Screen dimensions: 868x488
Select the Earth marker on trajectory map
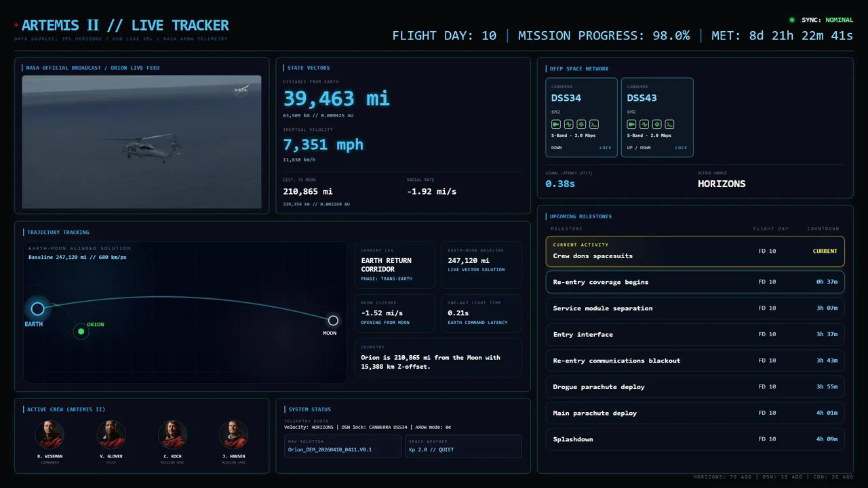37,309
